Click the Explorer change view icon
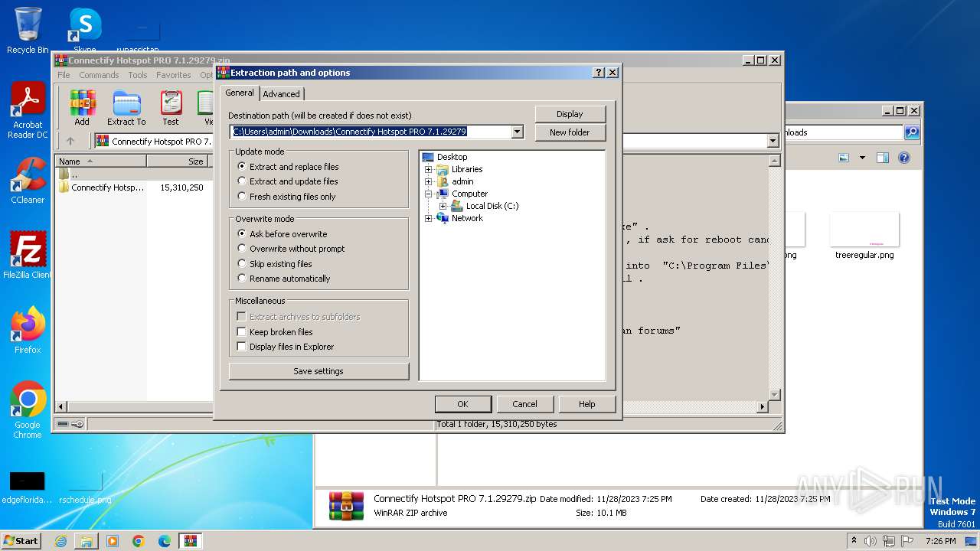Viewport: 980px width, 551px height. click(x=844, y=158)
